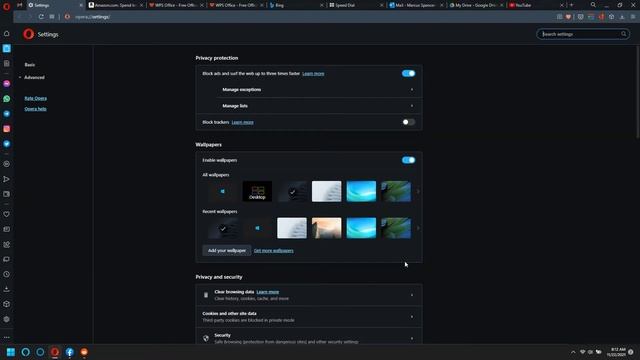This screenshot has height=360, width=640.
Task: Enable the Block trackers switch
Action: coord(408,122)
